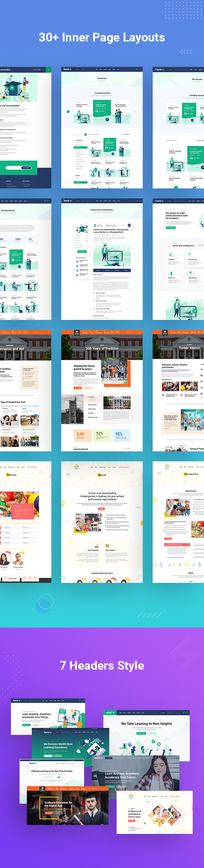Click orange university shield logo on Tradition page
Screen dimensions: 204x868
click(76, 332)
